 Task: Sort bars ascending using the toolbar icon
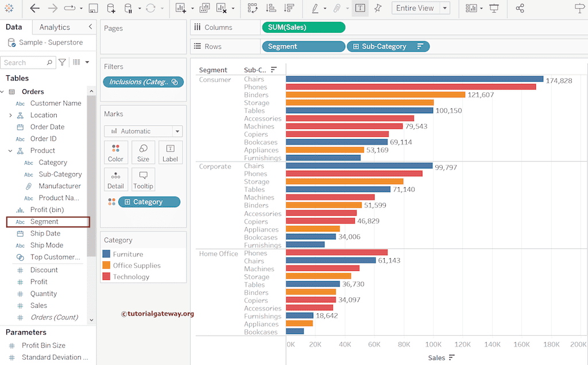pos(272,9)
